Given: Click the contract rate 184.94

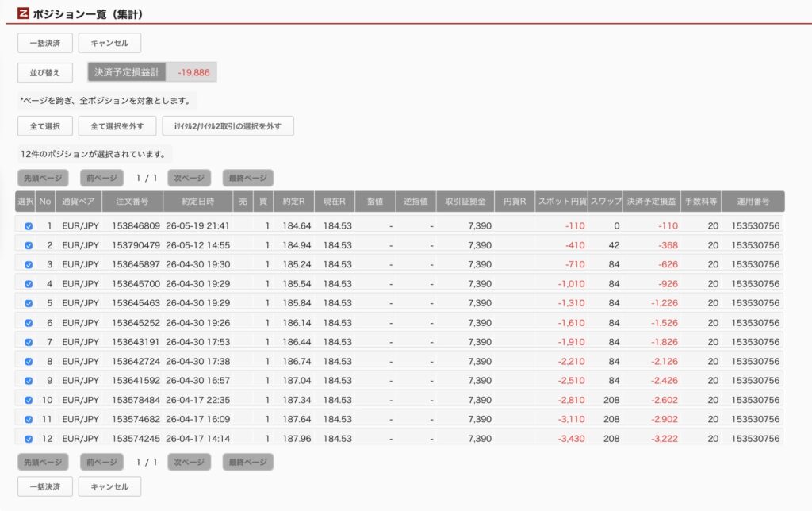Looking at the screenshot, I should [297, 245].
